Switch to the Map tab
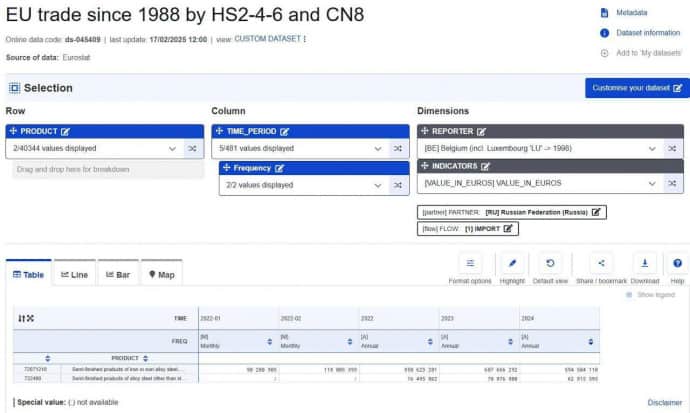690x413 pixels. coord(161,274)
